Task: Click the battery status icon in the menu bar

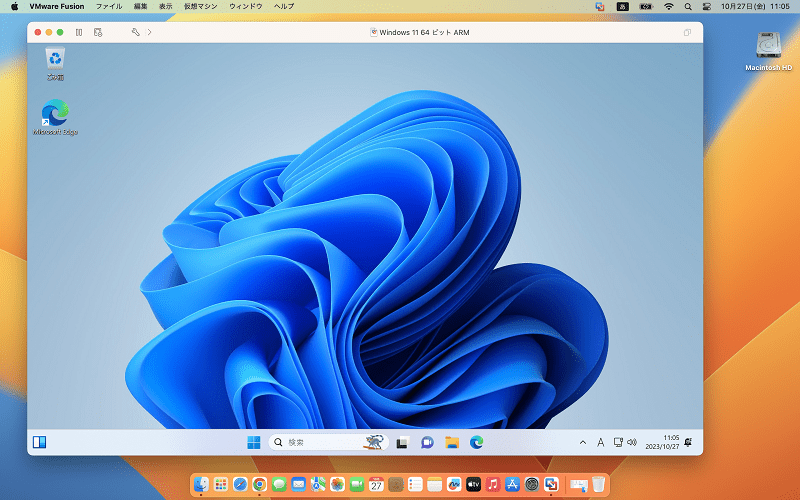Action: [646, 6]
